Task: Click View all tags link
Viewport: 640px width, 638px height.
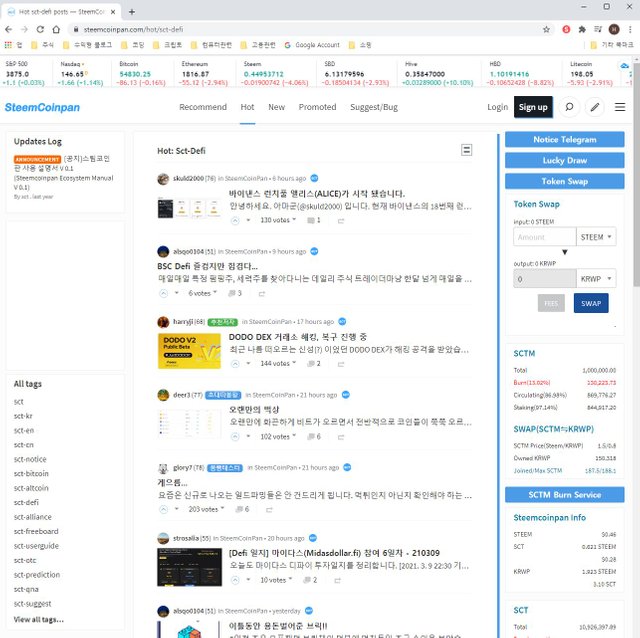Action: click(x=38, y=620)
